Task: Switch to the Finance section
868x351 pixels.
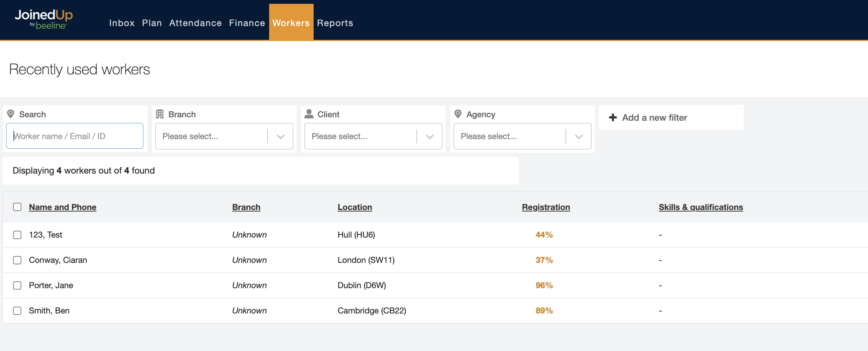Action: [x=247, y=23]
